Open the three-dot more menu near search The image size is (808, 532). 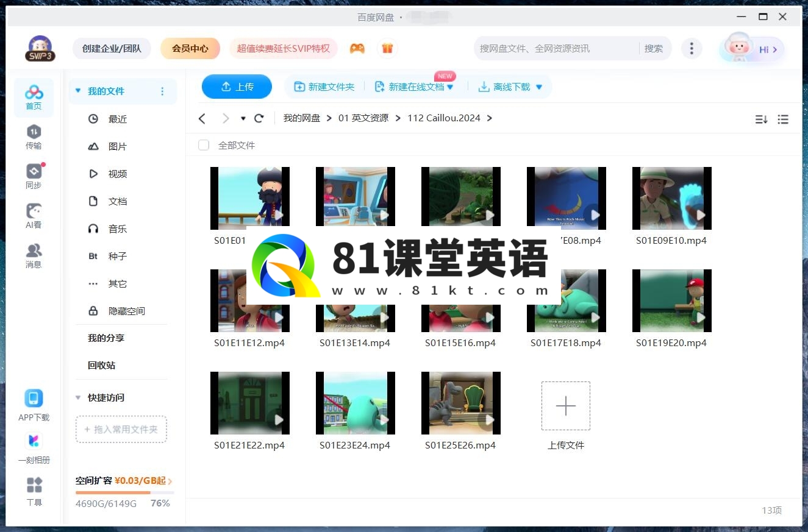(692, 49)
